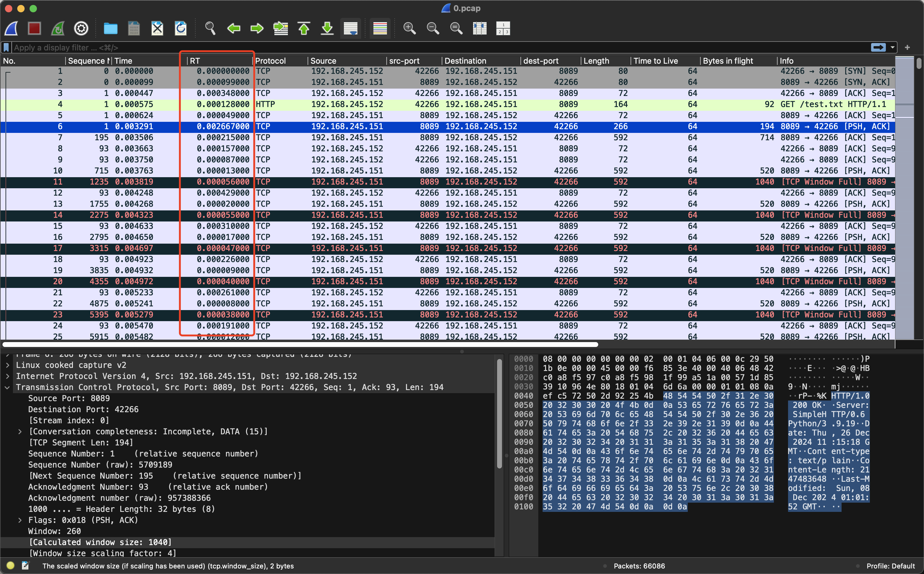Image resolution: width=924 pixels, height=574 pixels.
Task: Stop the running capture
Action: tap(34, 28)
